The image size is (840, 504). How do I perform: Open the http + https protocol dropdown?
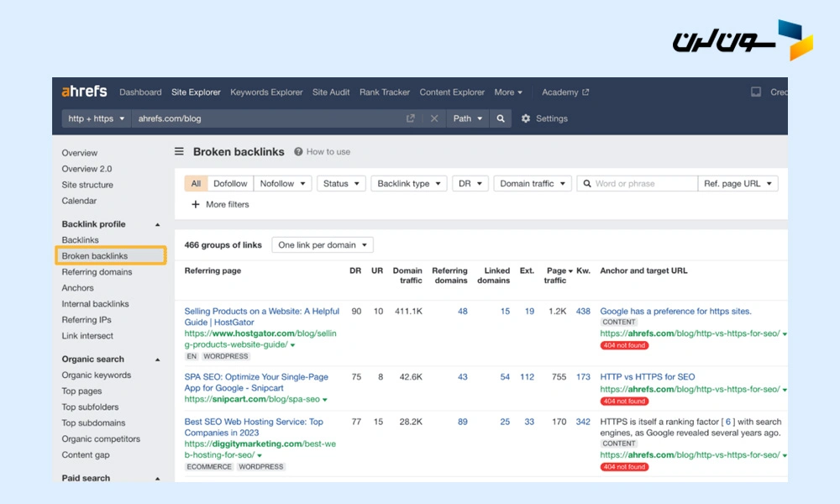pyautogui.click(x=97, y=118)
